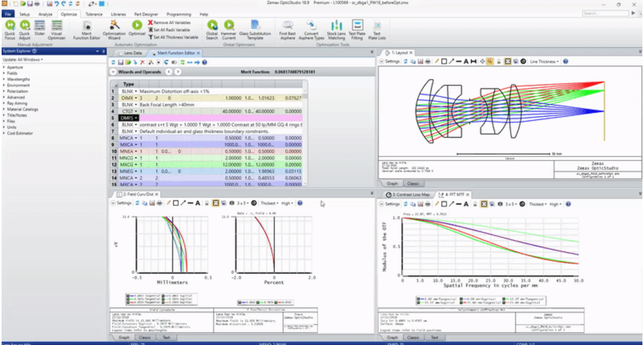Close the Merit Function Editor tab
Viewport: 644px width, 345px height.
[198, 53]
